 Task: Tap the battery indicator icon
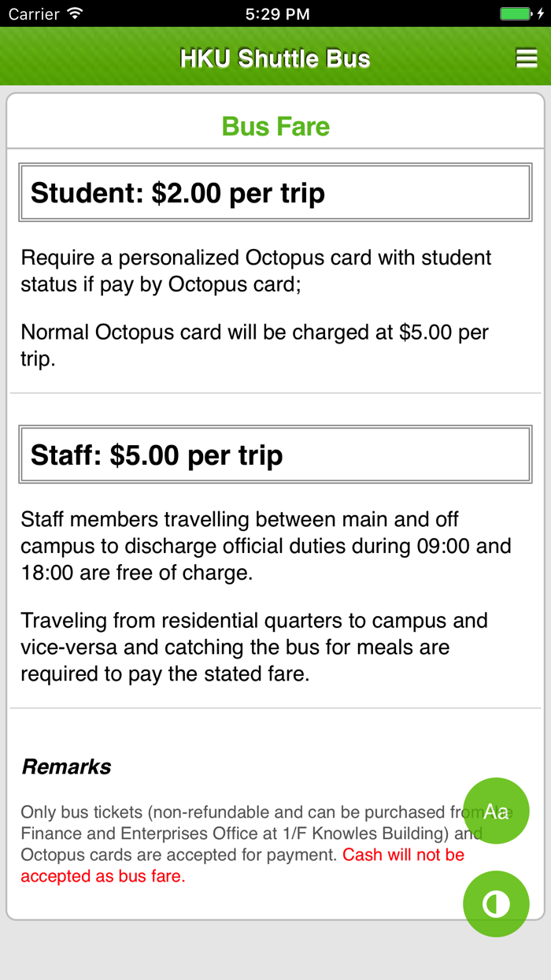tap(516, 13)
